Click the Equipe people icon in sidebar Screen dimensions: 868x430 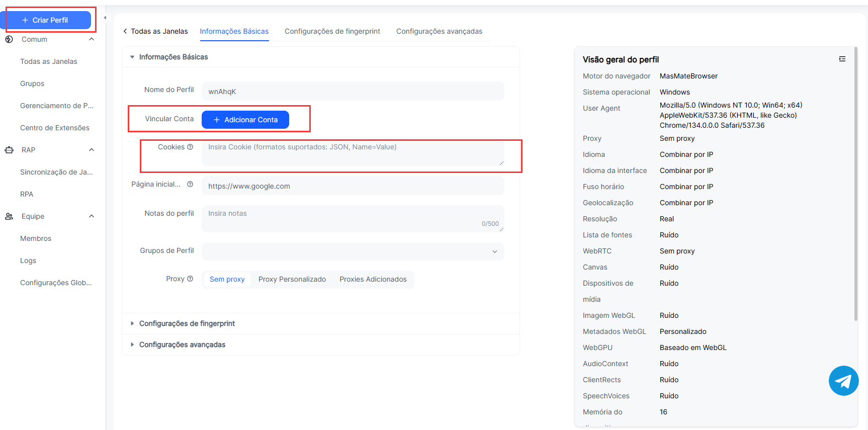click(9, 216)
